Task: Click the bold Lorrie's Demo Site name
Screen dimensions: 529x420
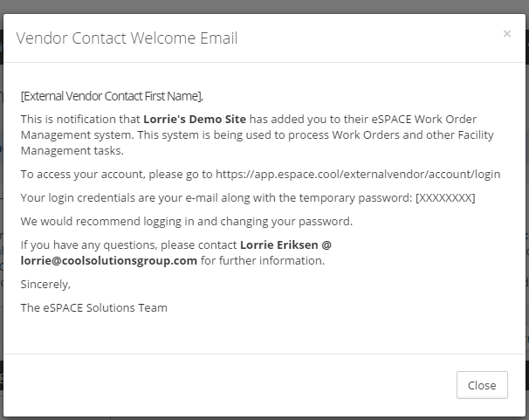Action: (x=195, y=119)
